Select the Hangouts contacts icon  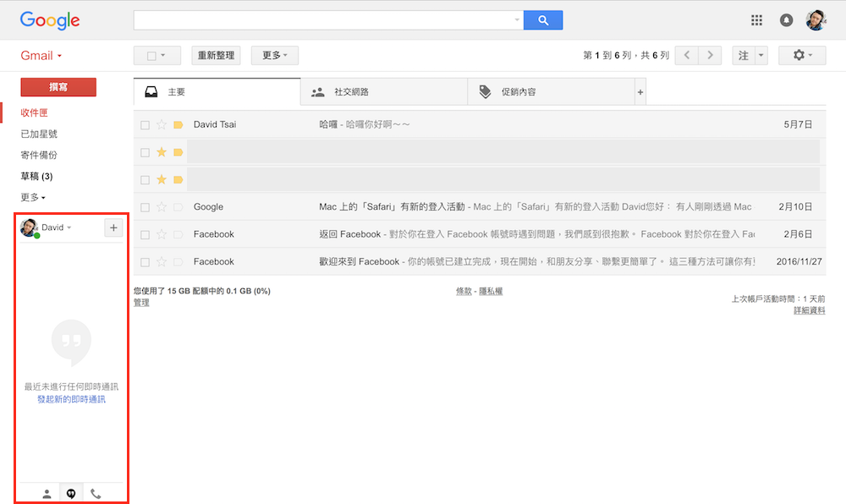(46, 492)
